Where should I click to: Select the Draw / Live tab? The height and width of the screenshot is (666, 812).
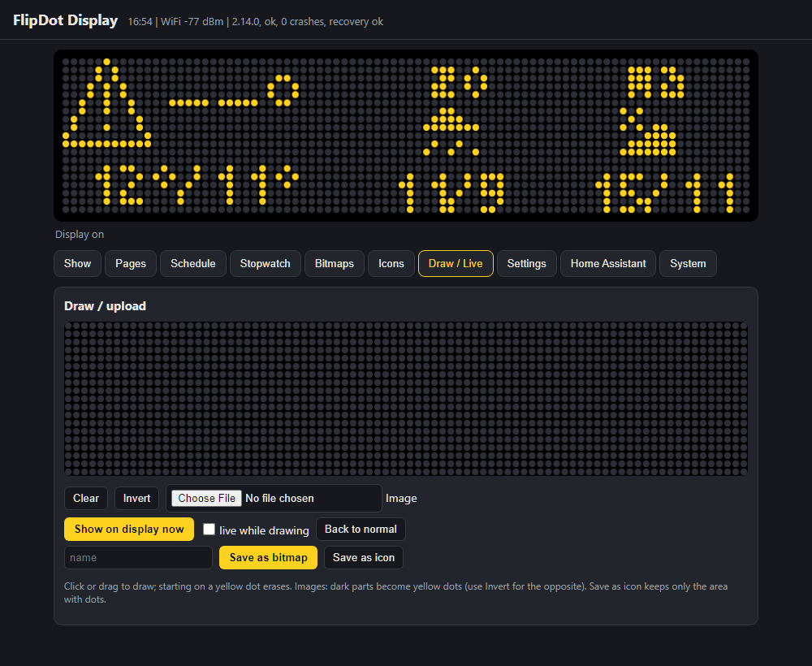pos(456,264)
